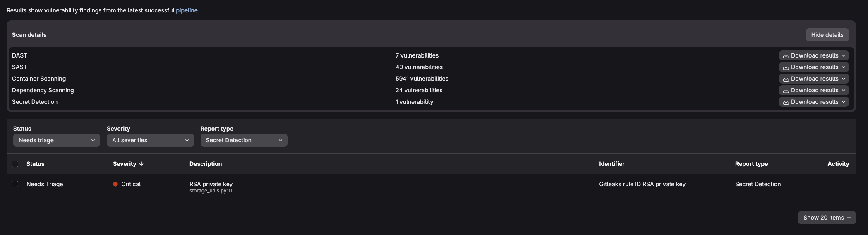
Task: Click the storage_utils.py:11 file location
Action: click(x=211, y=191)
